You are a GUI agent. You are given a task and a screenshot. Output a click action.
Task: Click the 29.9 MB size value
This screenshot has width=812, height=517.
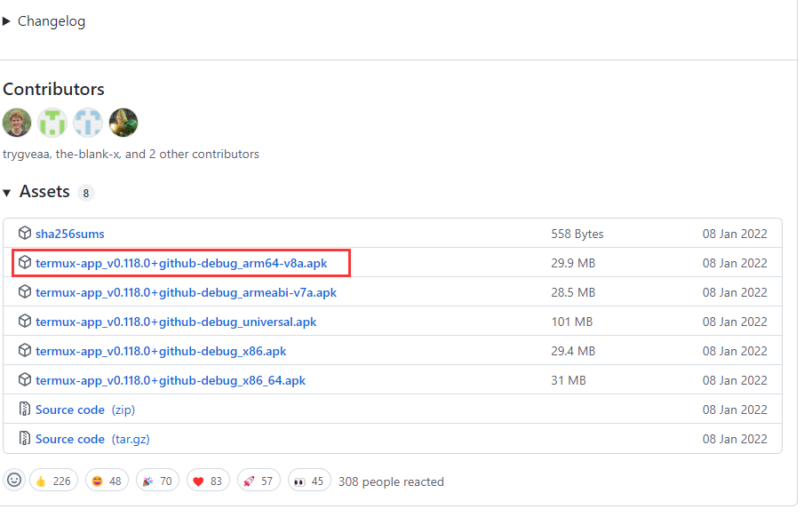pos(573,263)
